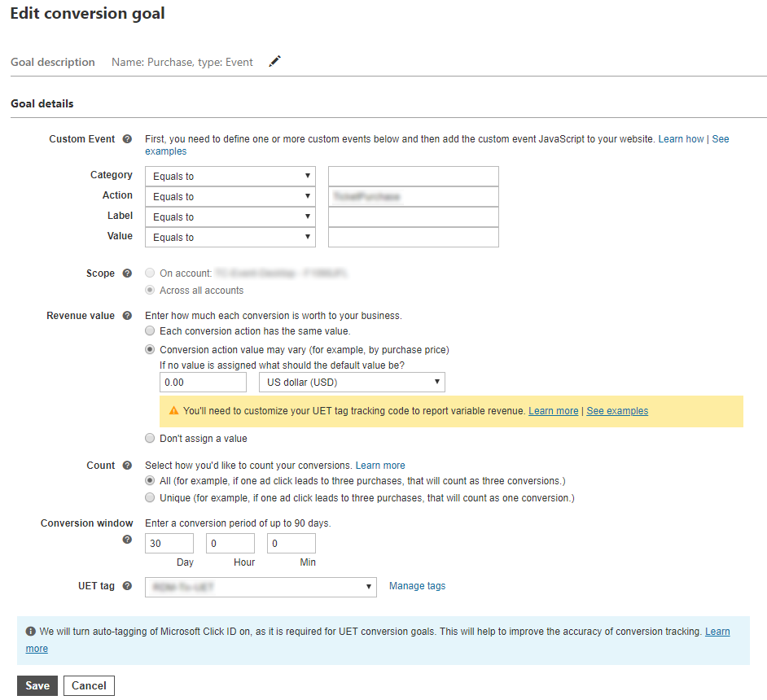Open the UET tag help icon

(127, 586)
